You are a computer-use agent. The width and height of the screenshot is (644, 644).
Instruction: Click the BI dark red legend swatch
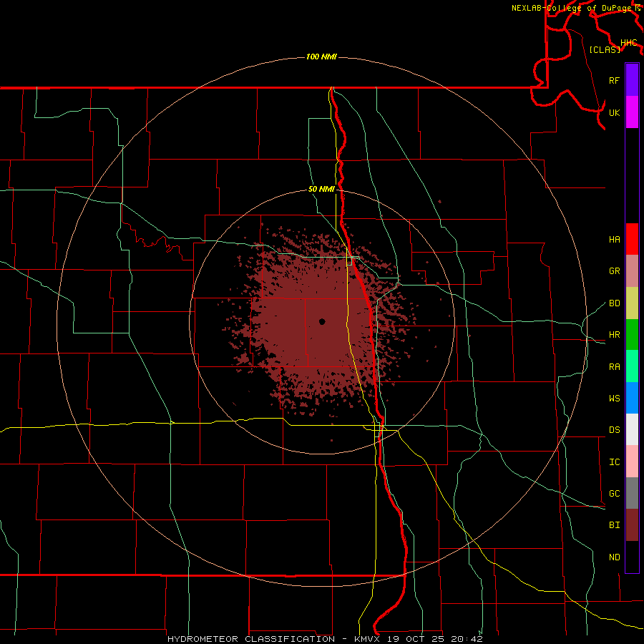tap(632, 525)
